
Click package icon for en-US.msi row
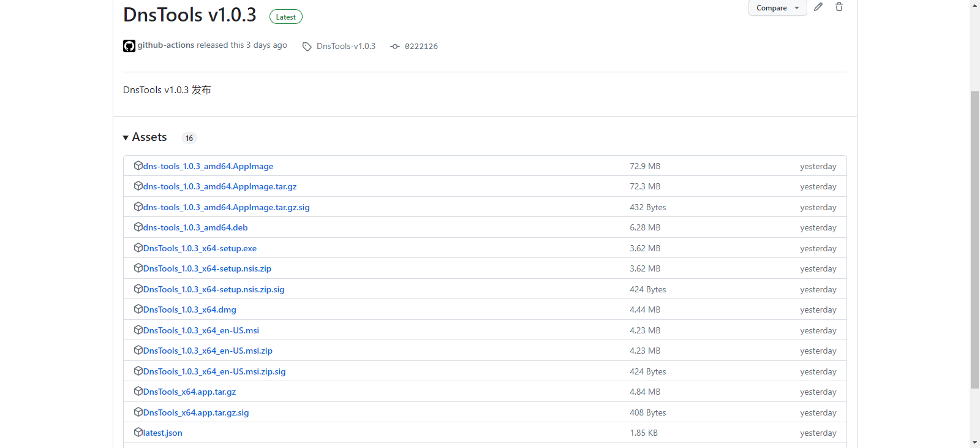coord(138,330)
